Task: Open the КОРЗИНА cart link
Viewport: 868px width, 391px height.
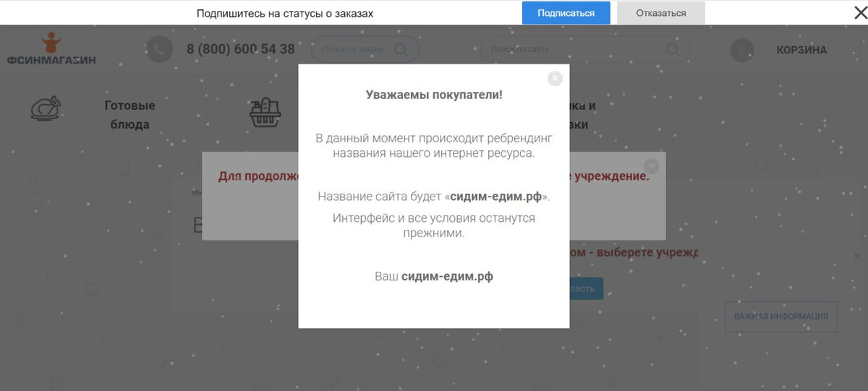Action: point(801,50)
